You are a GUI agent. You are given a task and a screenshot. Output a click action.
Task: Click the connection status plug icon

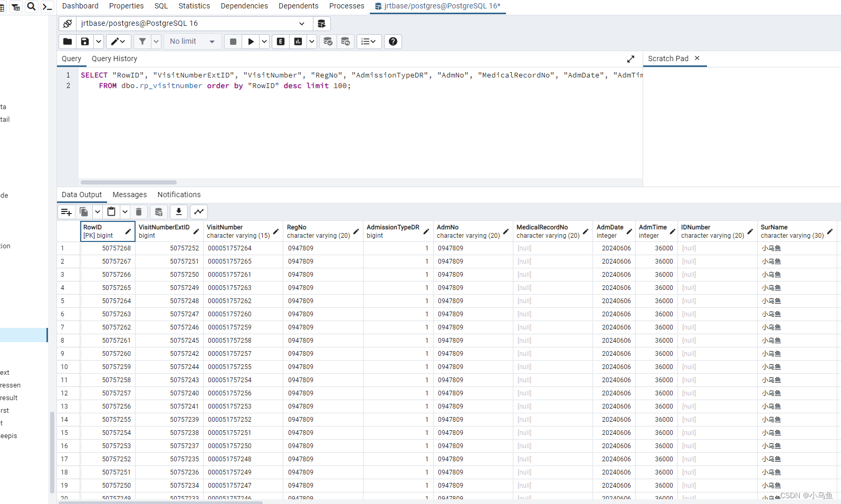[68, 24]
